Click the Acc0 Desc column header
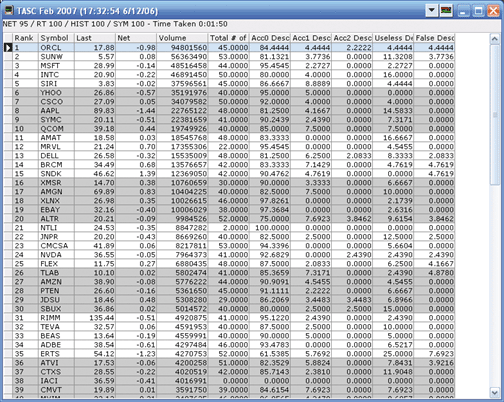This screenshot has height=402, width=504. [x=270, y=38]
